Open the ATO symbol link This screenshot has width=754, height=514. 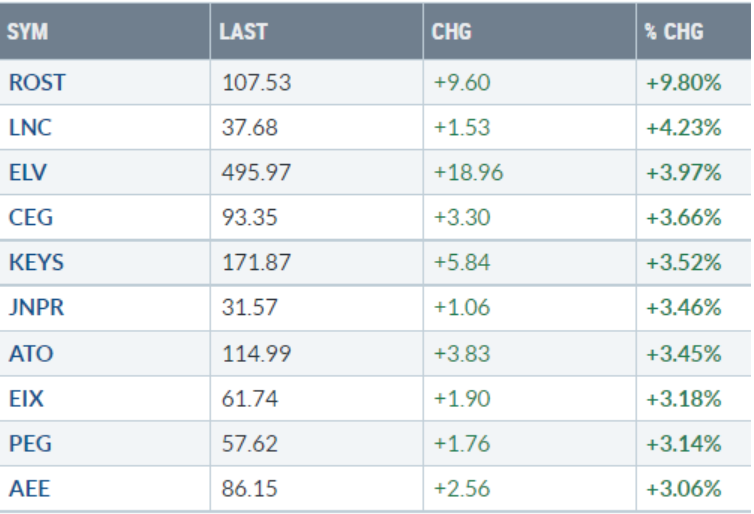pos(29,353)
